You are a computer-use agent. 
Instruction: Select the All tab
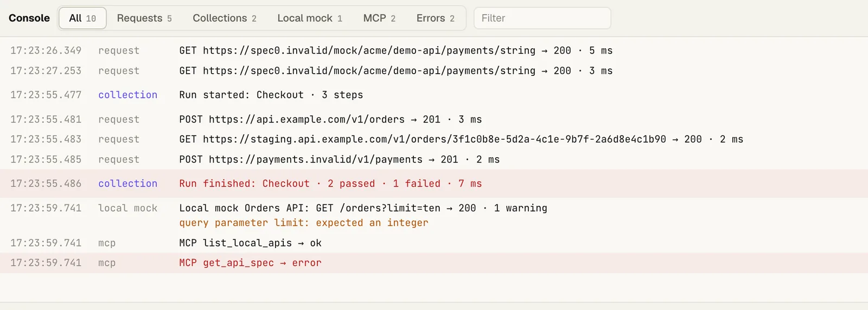click(82, 18)
